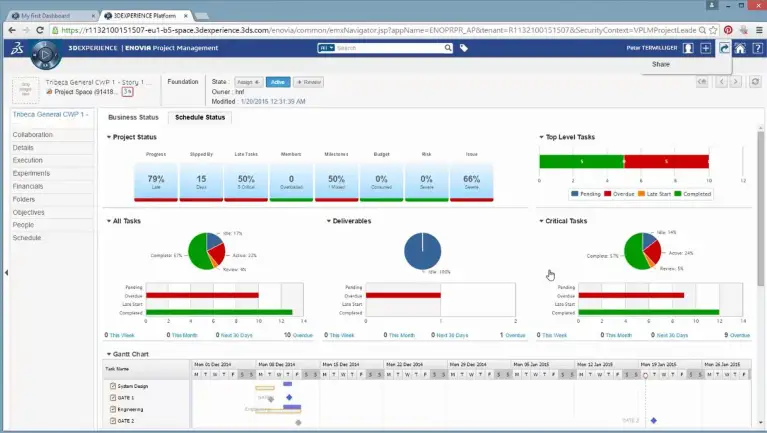Click the back-list icon in project header
The height and width of the screenshot is (433, 767).
click(702, 82)
